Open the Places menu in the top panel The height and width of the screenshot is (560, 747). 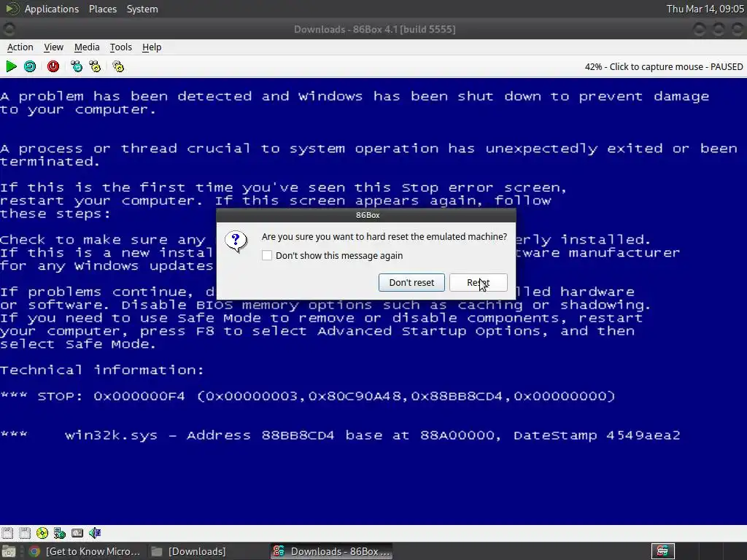point(102,9)
